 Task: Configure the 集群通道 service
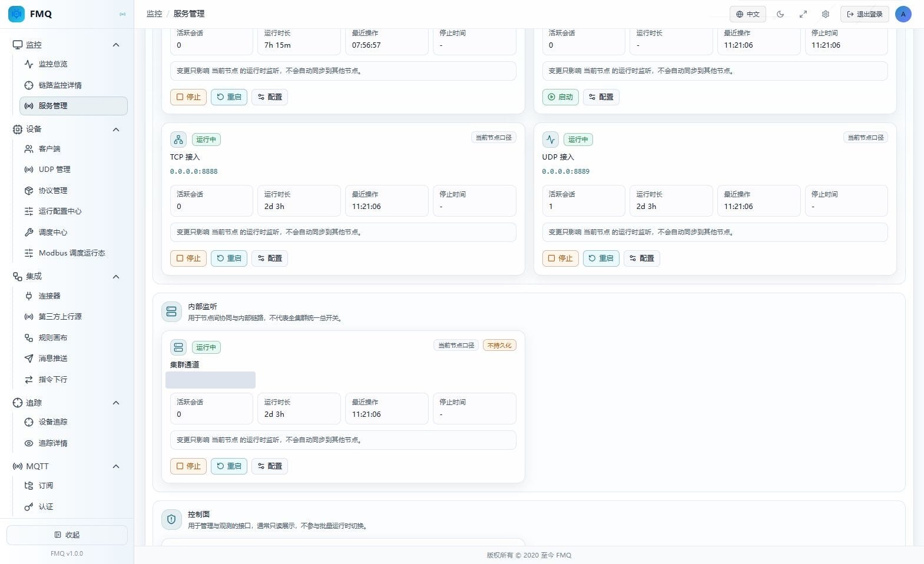[270, 466]
